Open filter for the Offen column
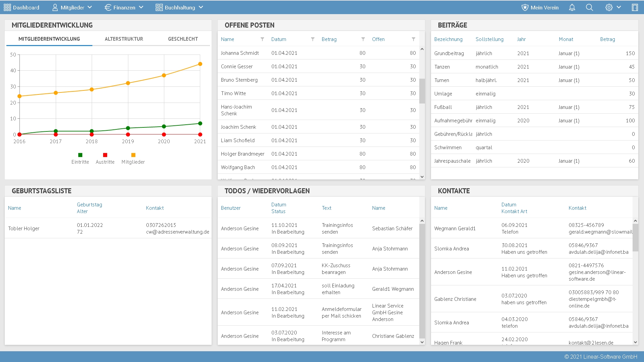This screenshot has height=362, width=644. point(414,39)
